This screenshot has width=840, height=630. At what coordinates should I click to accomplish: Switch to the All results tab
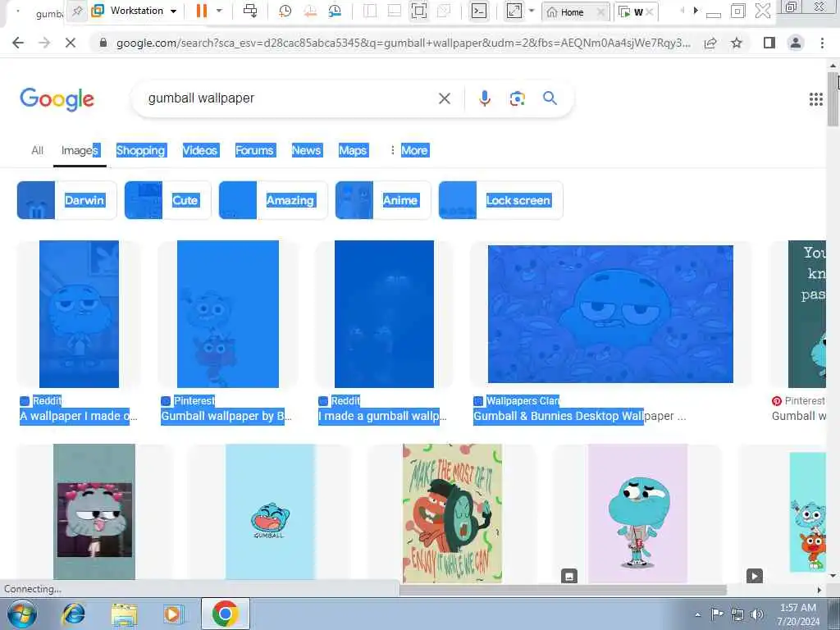(x=37, y=151)
